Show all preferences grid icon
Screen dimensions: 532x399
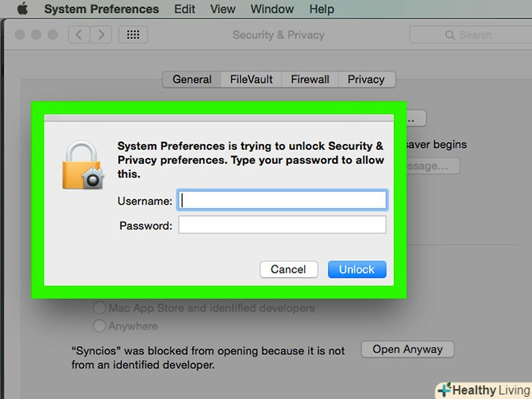133,34
